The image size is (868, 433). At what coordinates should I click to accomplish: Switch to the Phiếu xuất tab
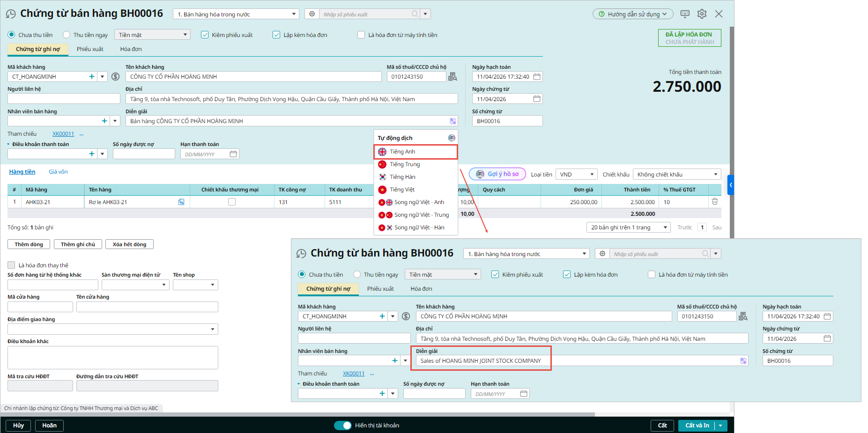(90, 49)
